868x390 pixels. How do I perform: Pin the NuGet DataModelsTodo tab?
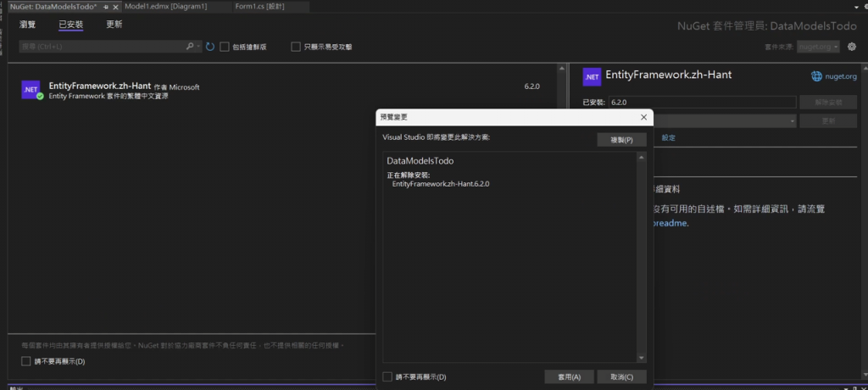[106, 7]
